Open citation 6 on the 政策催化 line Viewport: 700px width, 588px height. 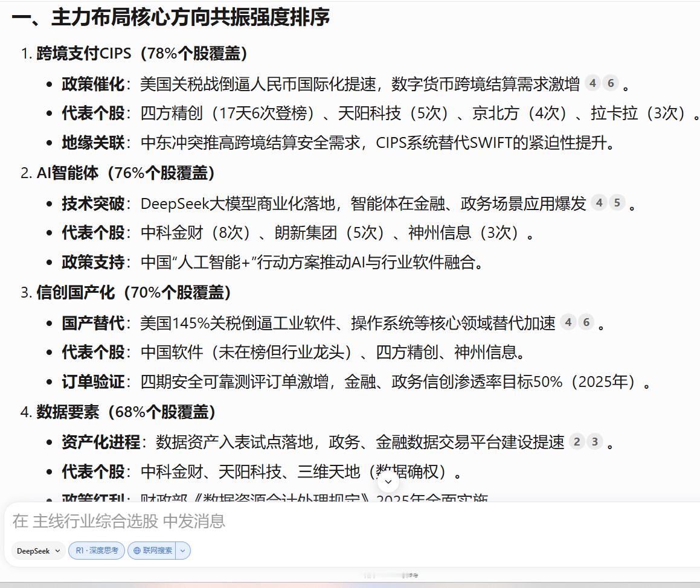click(611, 83)
